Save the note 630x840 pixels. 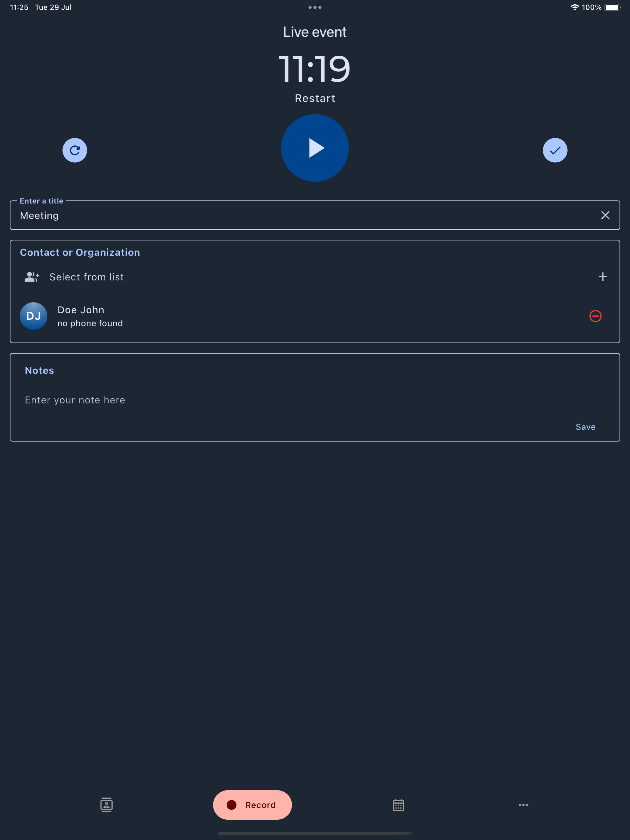[585, 427]
